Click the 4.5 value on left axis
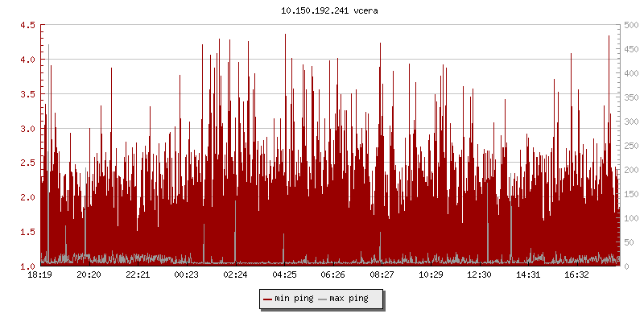Image resolution: width=644 pixels, height=322 pixels. point(27,25)
